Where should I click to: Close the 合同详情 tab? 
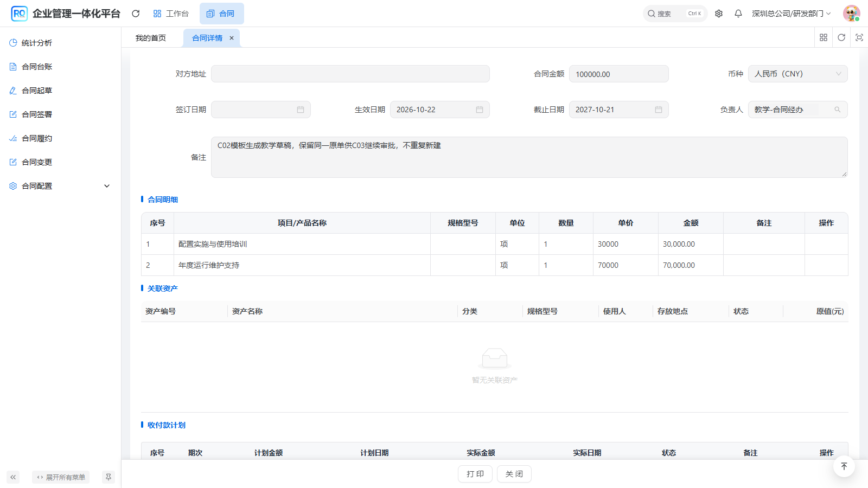point(232,38)
